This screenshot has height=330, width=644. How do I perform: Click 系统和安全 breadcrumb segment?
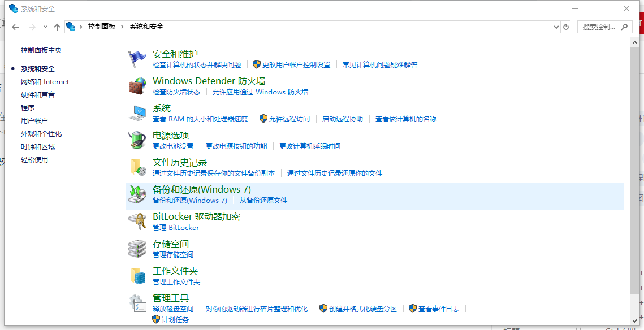[x=146, y=27]
